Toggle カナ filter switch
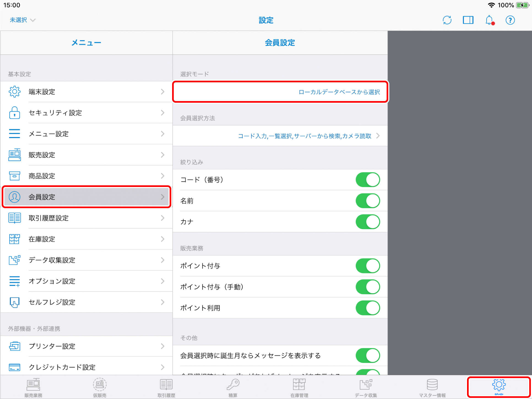Image resolution: width=532 pixels, height=399 pixels. pos(368,222)
